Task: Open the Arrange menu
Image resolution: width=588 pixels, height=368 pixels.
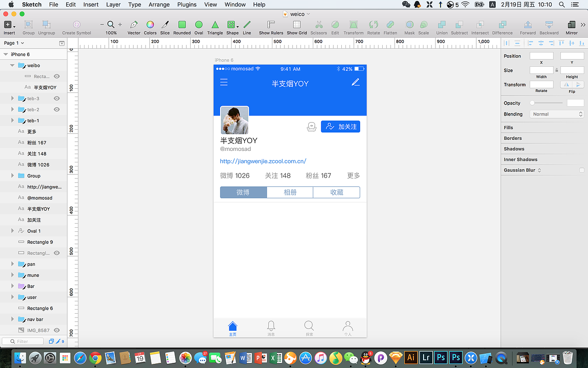Action: click(159, 5)
